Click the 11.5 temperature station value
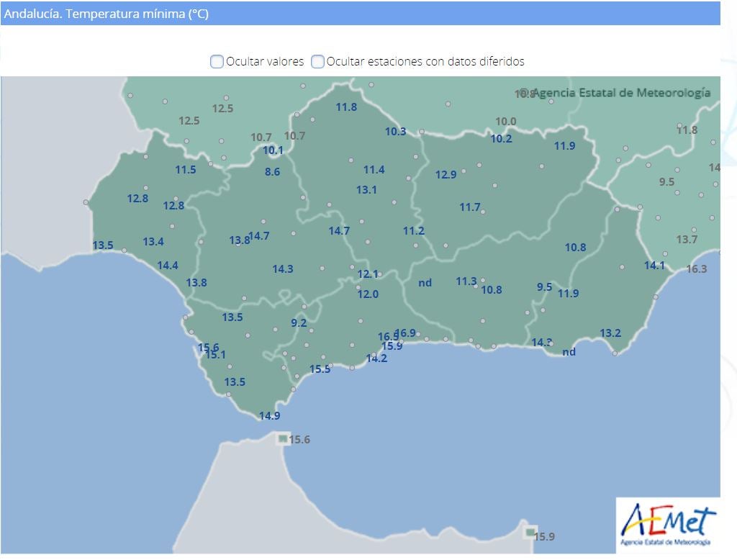The image size is (737, 560). click(x=186, y=170)
